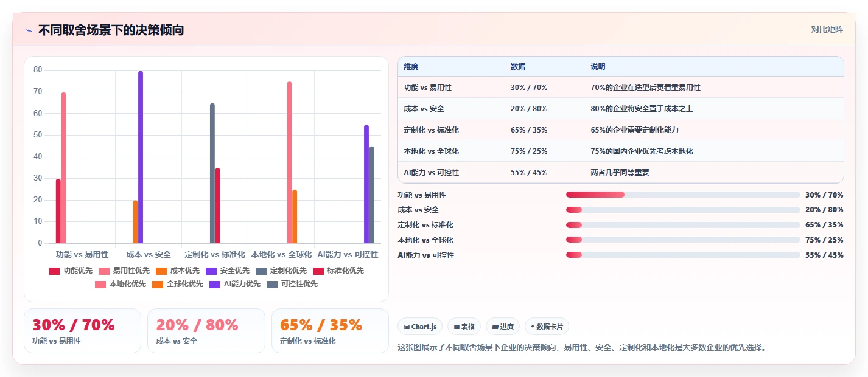This screenshot has height=377, width=868.
Task: Click the Chart.js tag
Action: [420, 327]
